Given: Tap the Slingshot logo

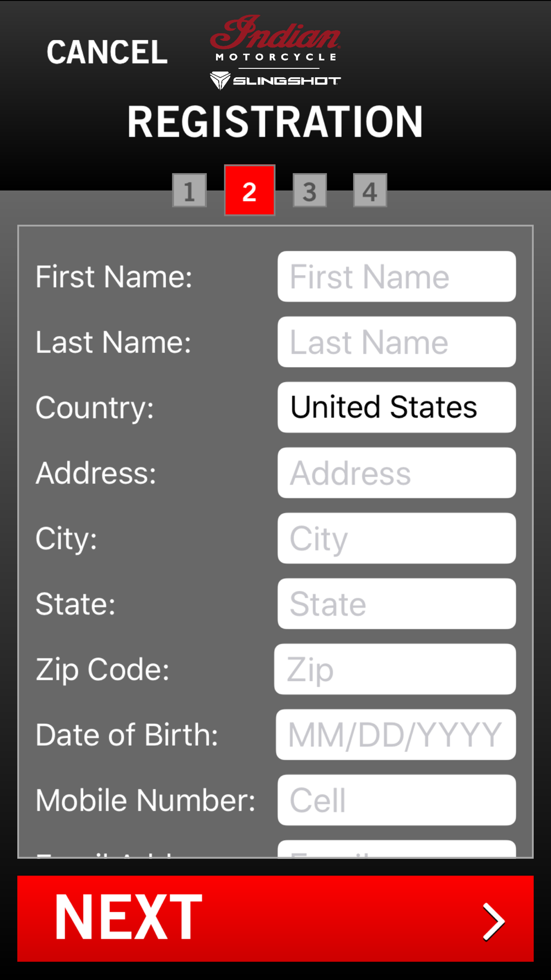Looking at the screenshot, I should (275, 80).
